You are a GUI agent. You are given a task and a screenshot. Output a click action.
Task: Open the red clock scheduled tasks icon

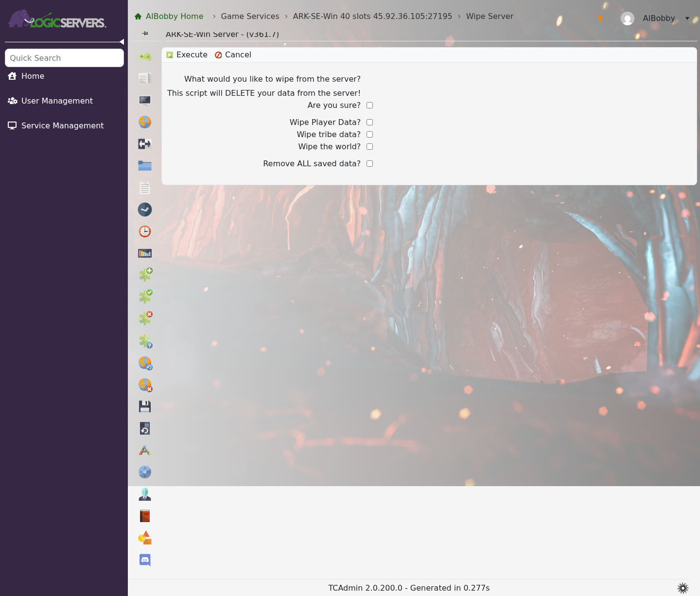tap(145, 231)
